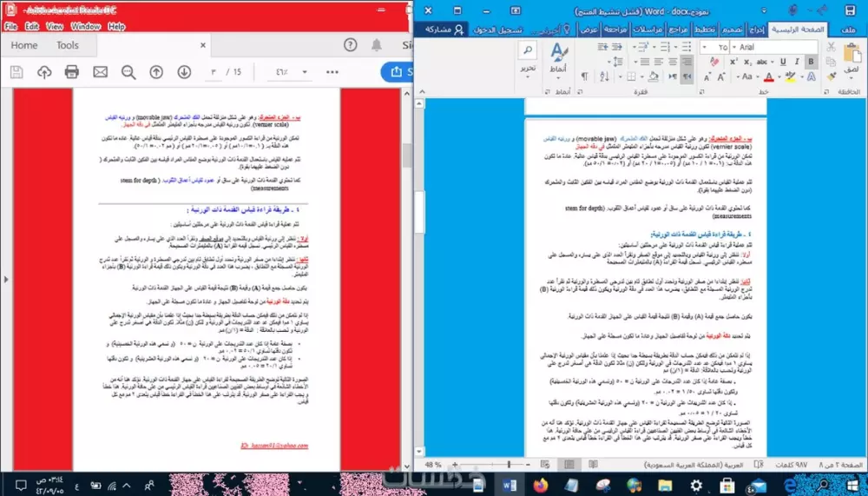The image size is (868, 496).
Task: Click the Increase Indent icon in Word
Action: click(603, 47)
